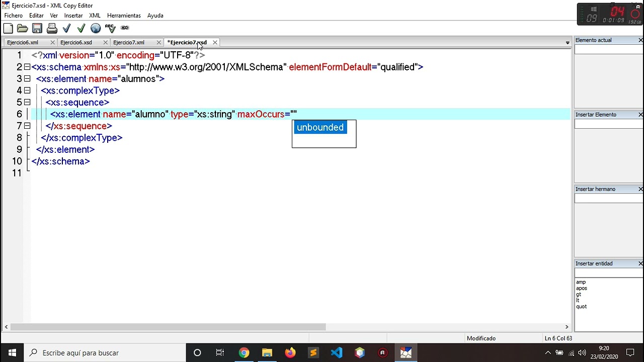
Task: Open the XML Copy Editor taskbar icon
Action: pyautogui.click(x=406, y=353)
